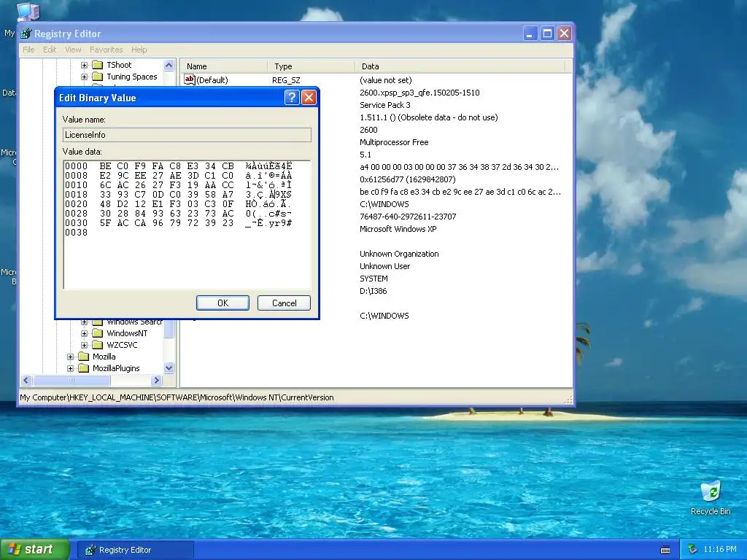Click the data 'Microsoft Windows XP'
This screenshot has height=560, width=747.
coord(398,228)
